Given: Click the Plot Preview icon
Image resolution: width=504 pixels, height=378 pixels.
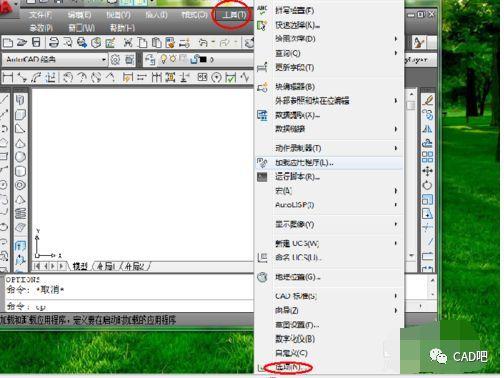Looking at the screenshot, I should (x=68, y=43).
